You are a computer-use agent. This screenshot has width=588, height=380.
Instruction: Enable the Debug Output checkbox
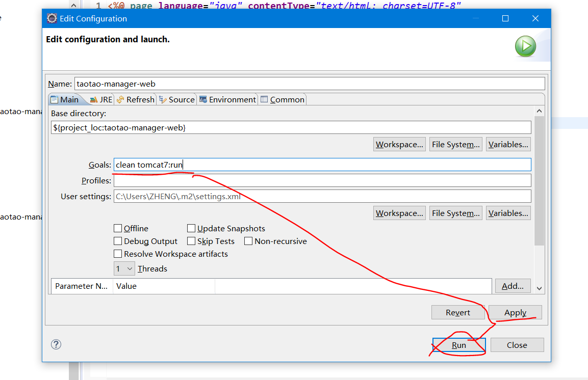118,241
